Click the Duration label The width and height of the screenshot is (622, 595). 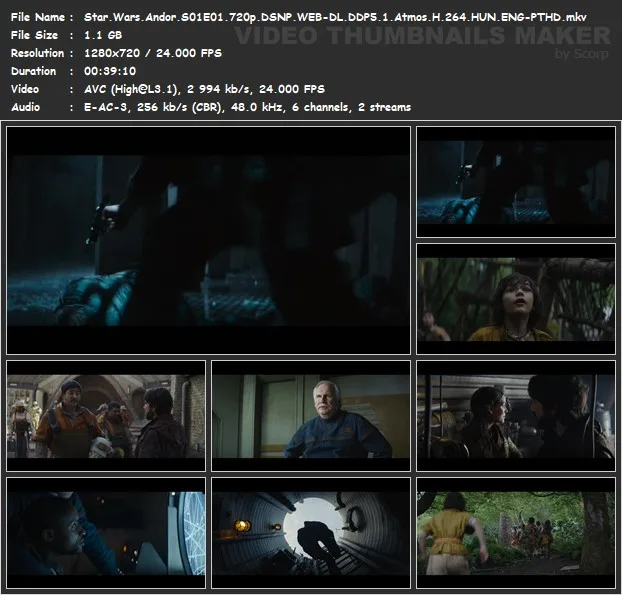click(x=33, y=71)
